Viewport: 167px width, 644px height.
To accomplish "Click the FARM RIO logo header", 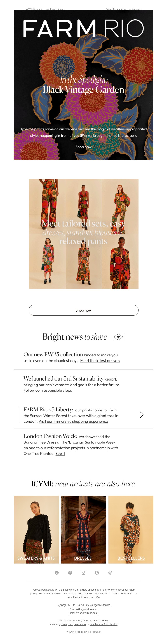I will 83,28.
